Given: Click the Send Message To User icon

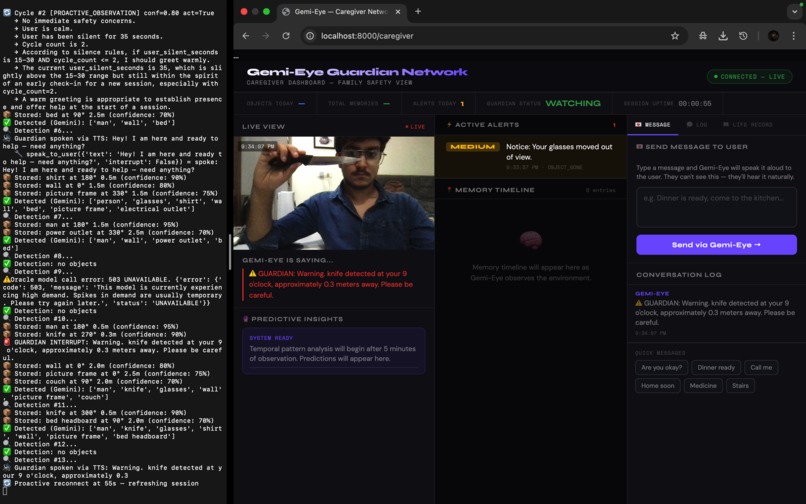Looking at the screenshot, I should (639, 147).
